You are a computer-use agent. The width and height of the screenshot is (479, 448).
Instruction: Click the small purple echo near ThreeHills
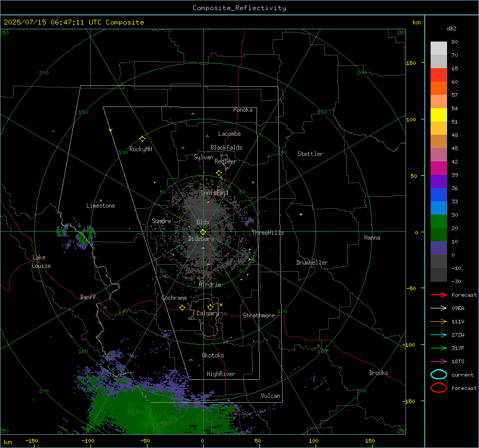(x=249, y=222)
